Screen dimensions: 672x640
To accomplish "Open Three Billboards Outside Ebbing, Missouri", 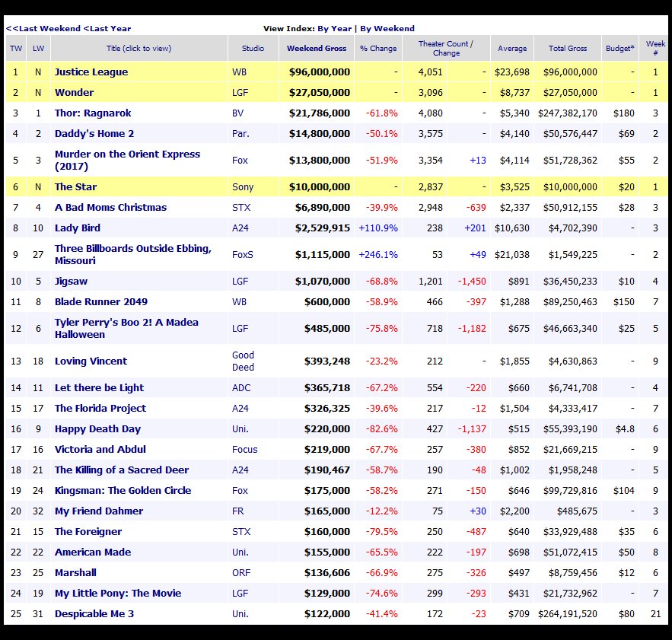I will (133, 254).
